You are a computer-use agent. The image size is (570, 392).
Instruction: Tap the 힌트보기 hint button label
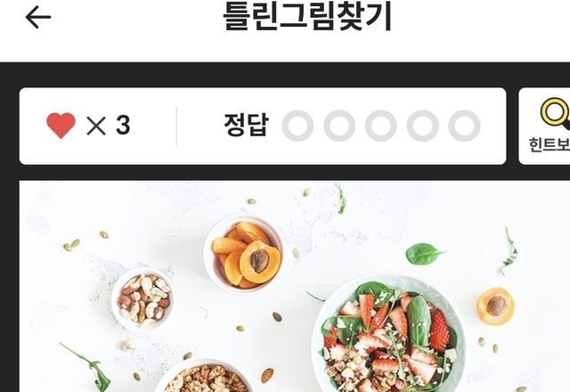pos(550,144)
